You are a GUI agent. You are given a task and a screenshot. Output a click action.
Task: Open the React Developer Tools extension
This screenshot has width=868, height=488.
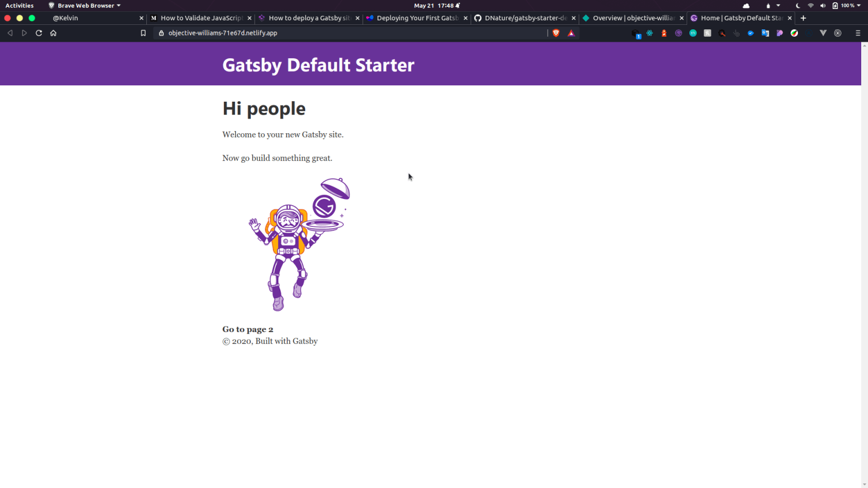[x=649, y=33]
